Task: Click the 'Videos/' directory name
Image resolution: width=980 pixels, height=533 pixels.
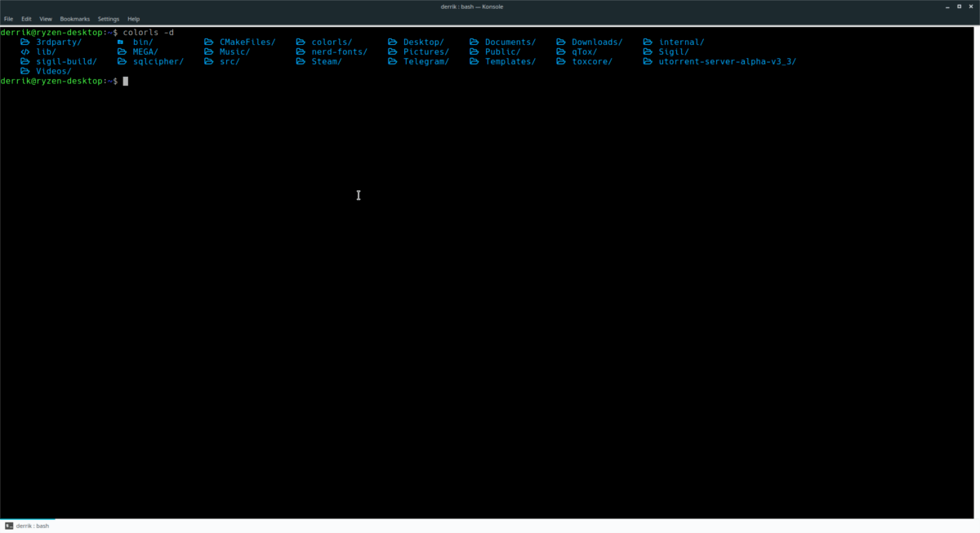Action: [54, 71]
